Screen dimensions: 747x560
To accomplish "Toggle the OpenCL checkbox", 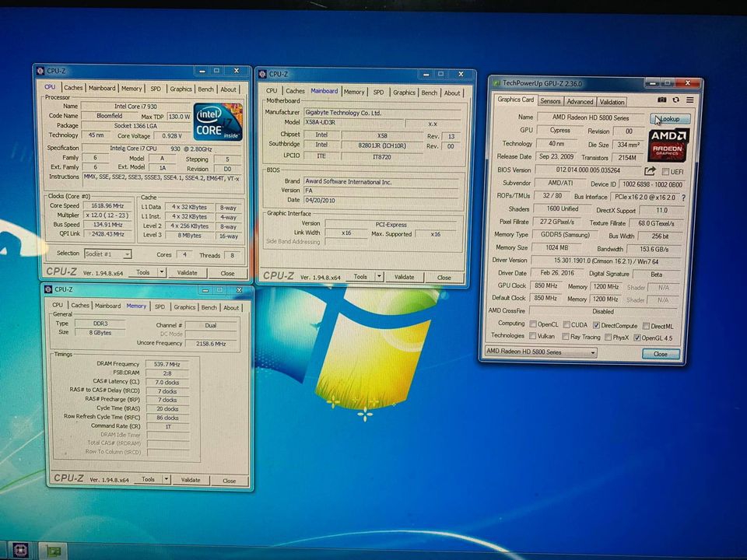I will click(x=533, y=324).
